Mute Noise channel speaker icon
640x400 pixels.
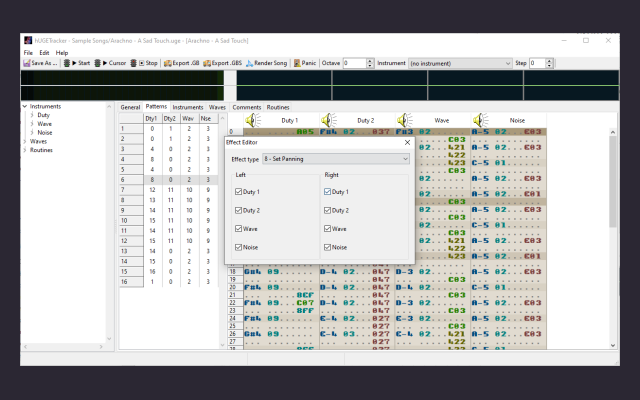tap(480, 120)
